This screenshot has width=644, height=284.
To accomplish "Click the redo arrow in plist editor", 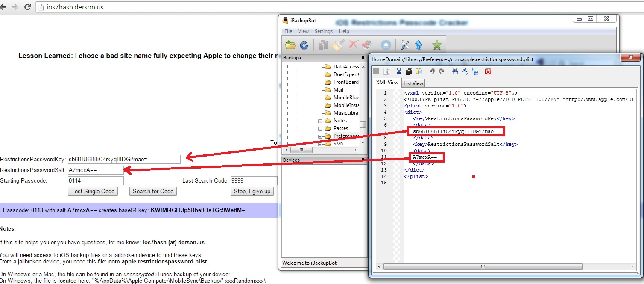I will click(x=442, y=71).
